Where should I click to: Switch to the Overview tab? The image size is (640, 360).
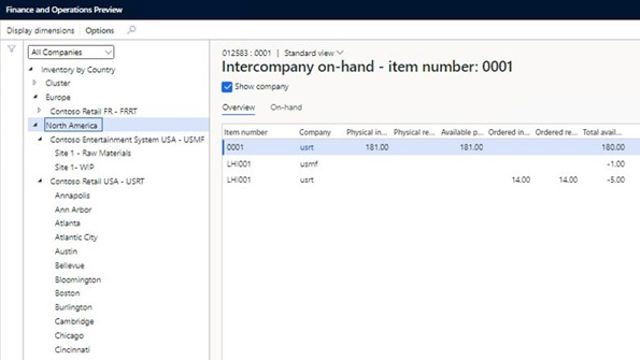pyautogui.click(x=238, y=107)
